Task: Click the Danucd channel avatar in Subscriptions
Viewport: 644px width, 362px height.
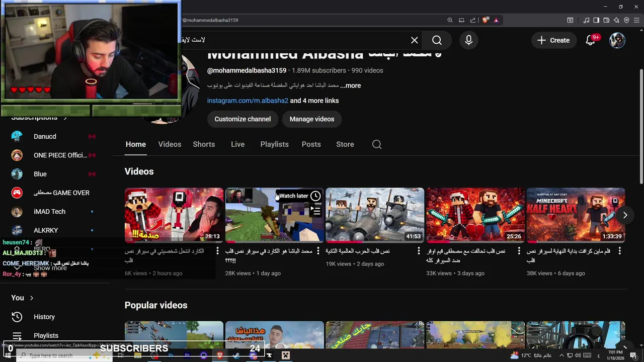Action: (x=17, y=136)
